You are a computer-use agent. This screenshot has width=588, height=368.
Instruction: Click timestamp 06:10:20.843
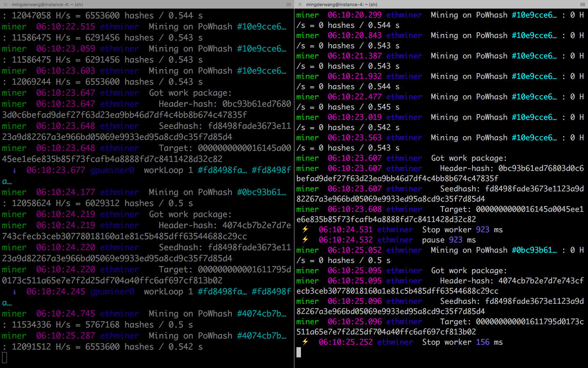point(355,36)
